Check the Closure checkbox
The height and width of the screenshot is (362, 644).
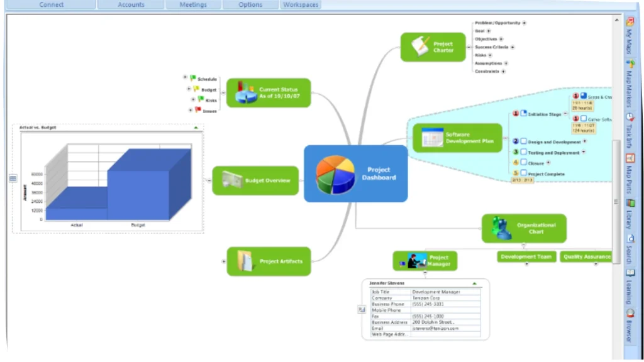click(x=524, y=162)
